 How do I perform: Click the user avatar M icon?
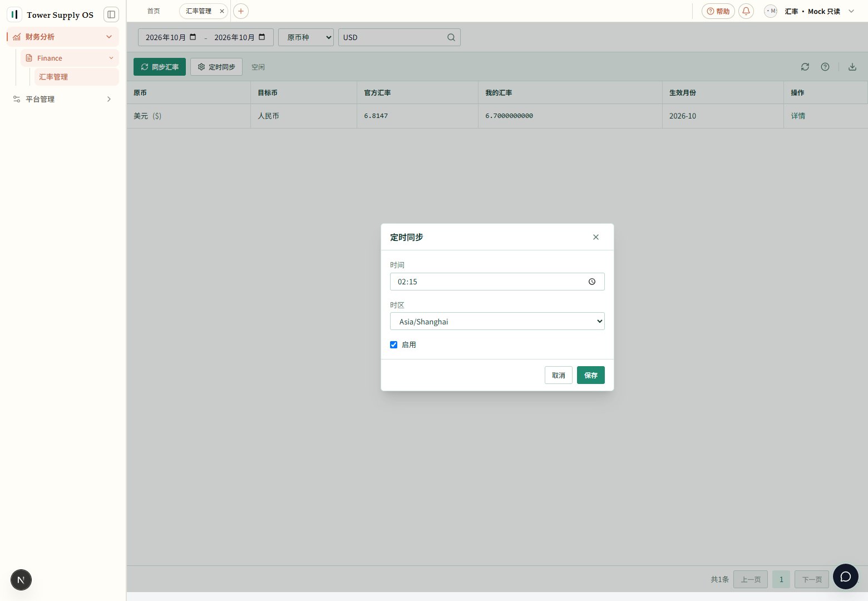[771, 11]
